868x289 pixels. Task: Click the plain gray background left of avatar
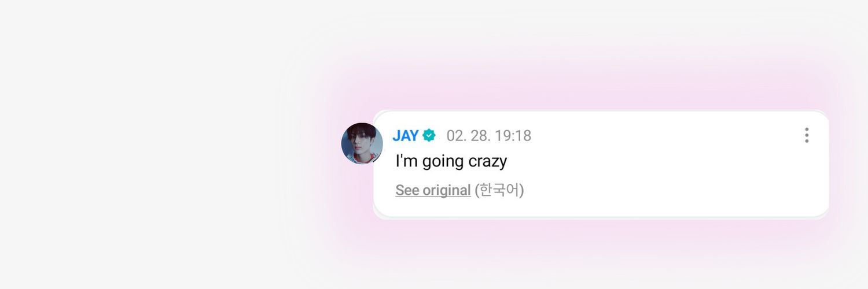[x=145, y=144]
